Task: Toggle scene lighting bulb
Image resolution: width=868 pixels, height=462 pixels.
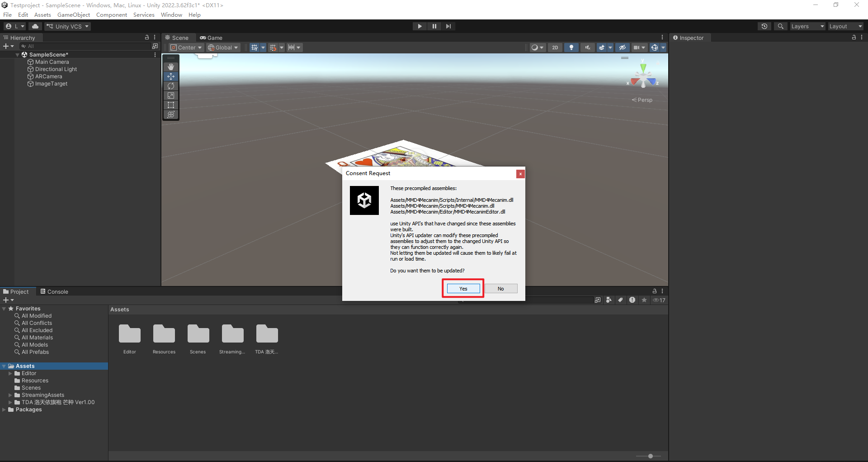Action: 571,48
